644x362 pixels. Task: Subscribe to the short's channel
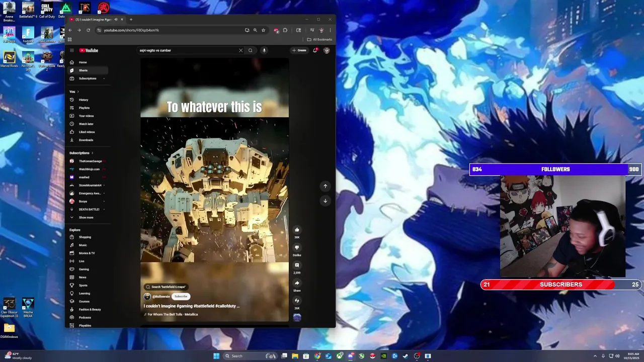(x=181, y=296)
